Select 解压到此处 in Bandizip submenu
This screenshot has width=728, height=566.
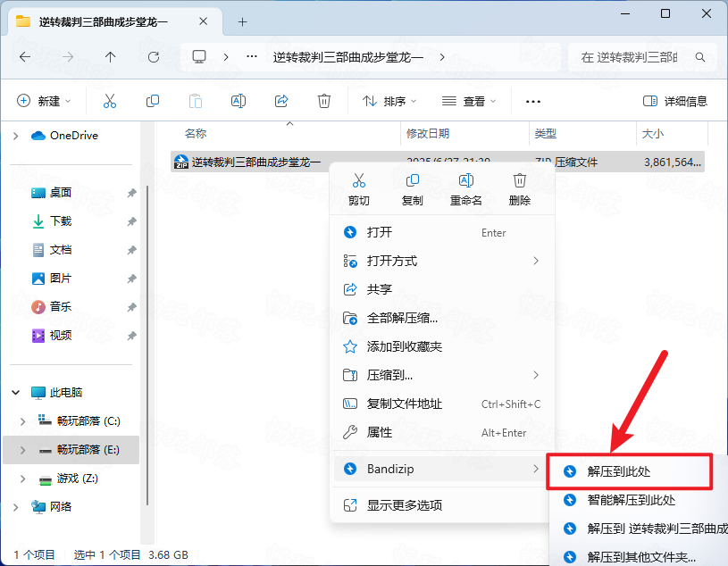pyautogui.click(x=630, y=471)
